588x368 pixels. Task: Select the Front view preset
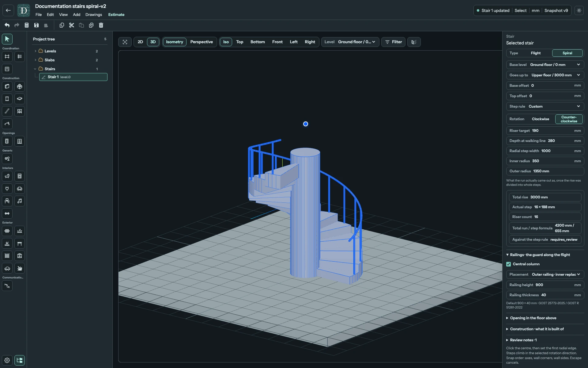pos(277,42)
